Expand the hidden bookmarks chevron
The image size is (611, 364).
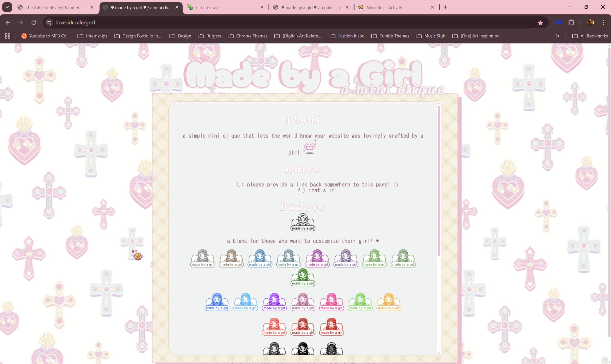coord(557,36)
